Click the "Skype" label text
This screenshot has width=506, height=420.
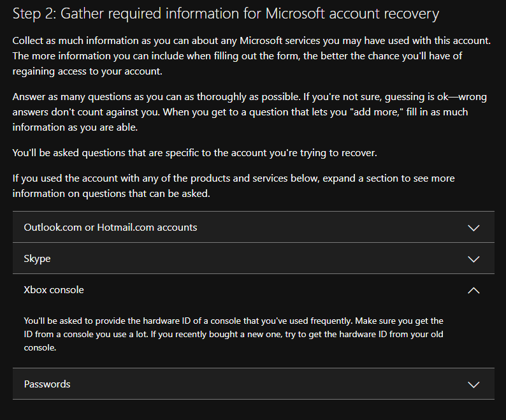click(37, 259)
